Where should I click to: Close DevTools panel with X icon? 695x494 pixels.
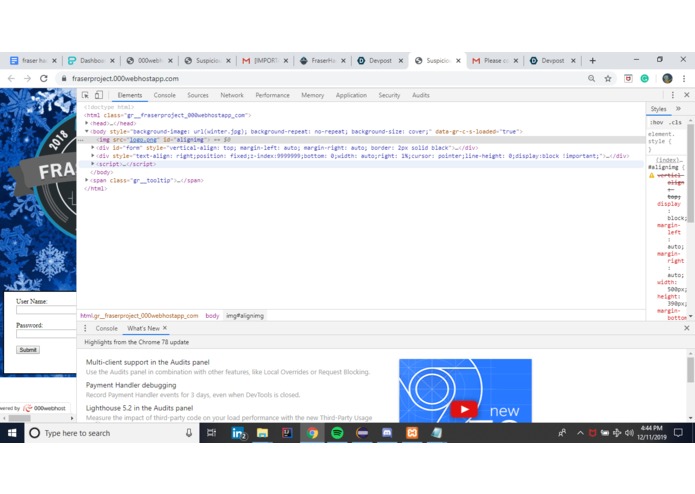[x=687, y=95]
